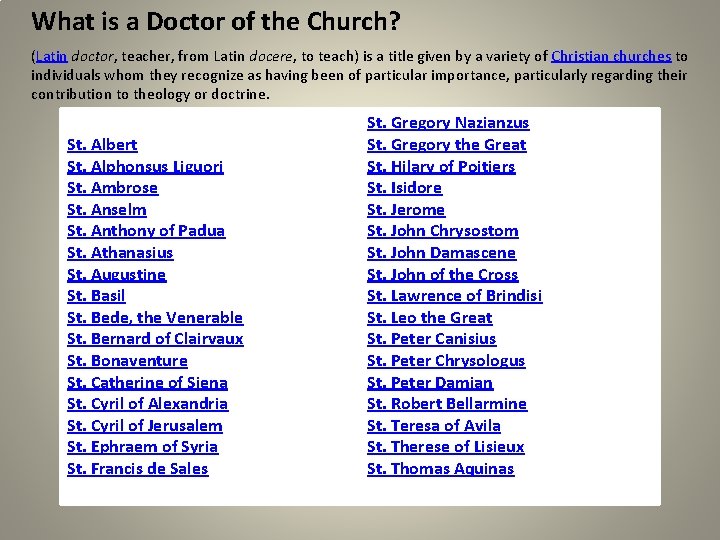The height and width of the screenshot is (540, 720).
Task: Click the St. Leo the Great link
Action: pos(430,318)
